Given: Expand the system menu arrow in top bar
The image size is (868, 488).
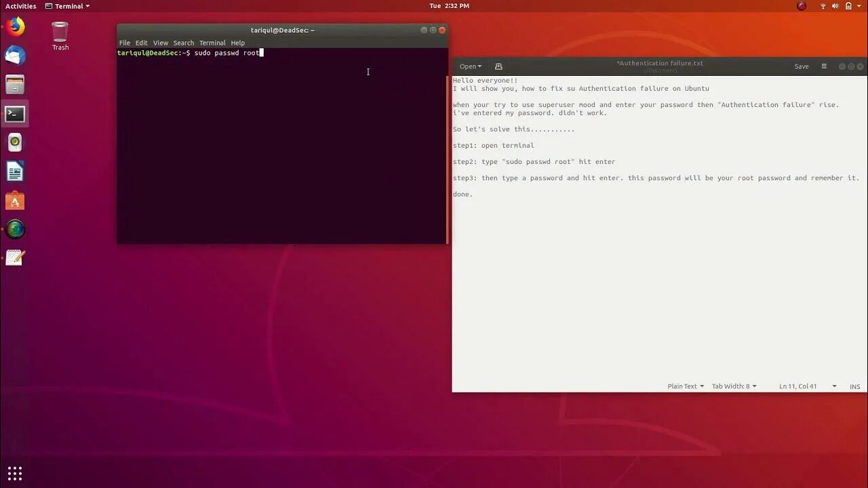Looking at the screenshot, I should (859, 6).
